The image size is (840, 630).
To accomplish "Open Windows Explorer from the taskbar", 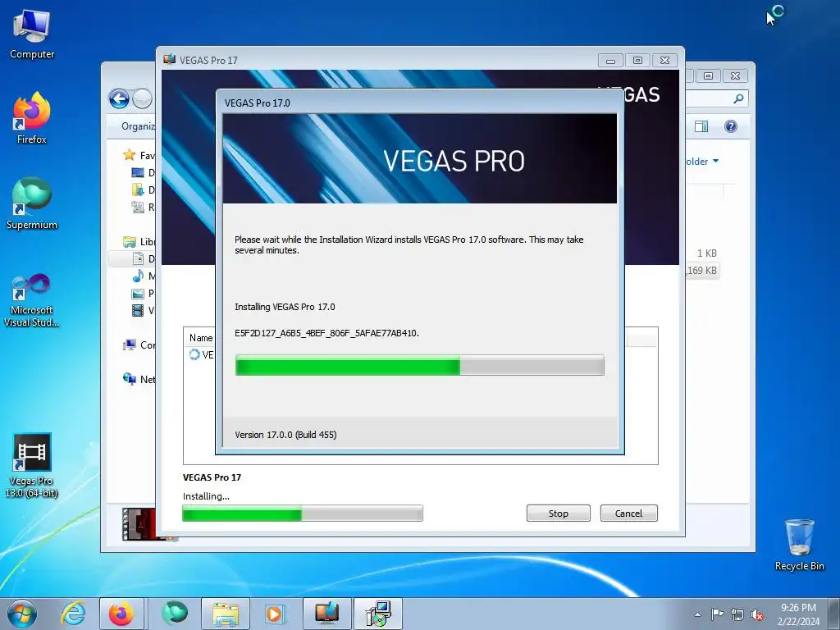I will click(226, 614).
